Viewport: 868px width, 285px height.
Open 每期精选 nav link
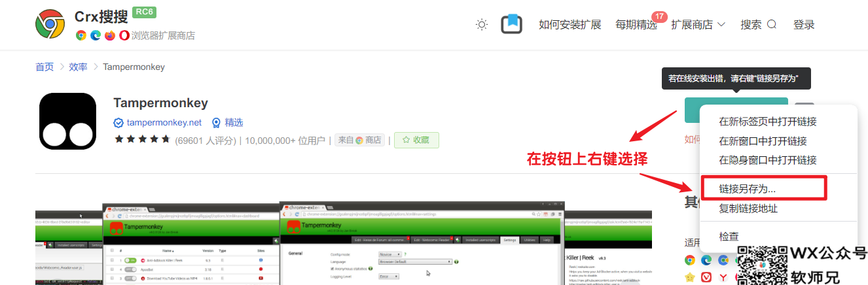click(636, 25)
